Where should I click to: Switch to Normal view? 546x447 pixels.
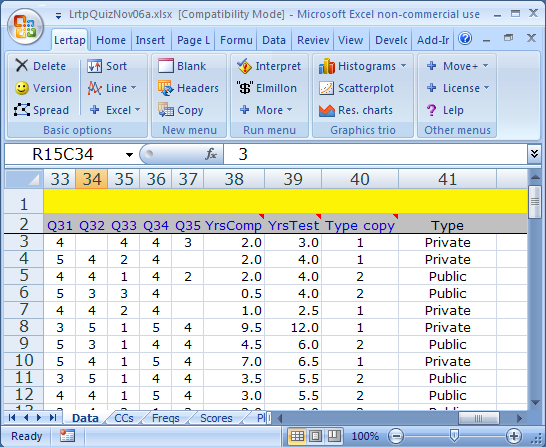[297, 436]
